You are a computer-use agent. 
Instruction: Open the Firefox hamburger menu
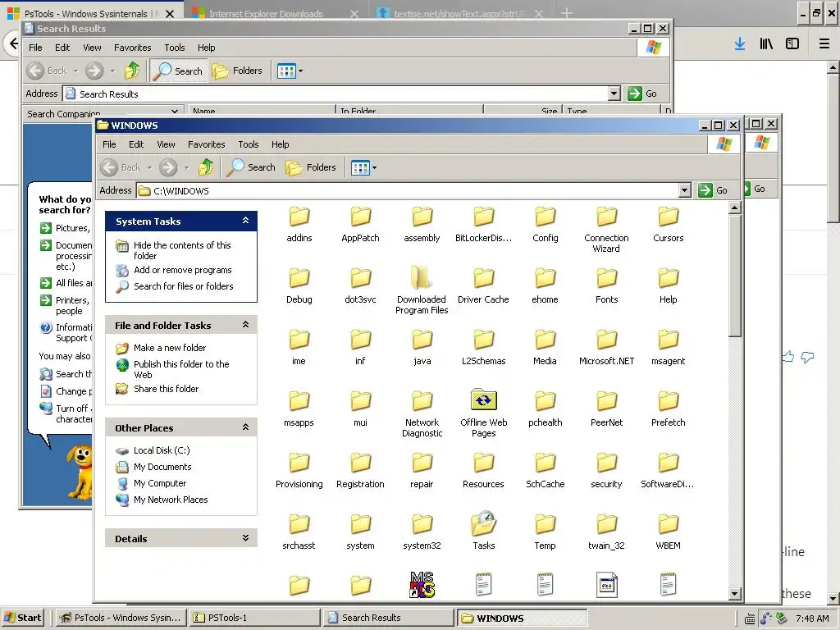point(824,44)
